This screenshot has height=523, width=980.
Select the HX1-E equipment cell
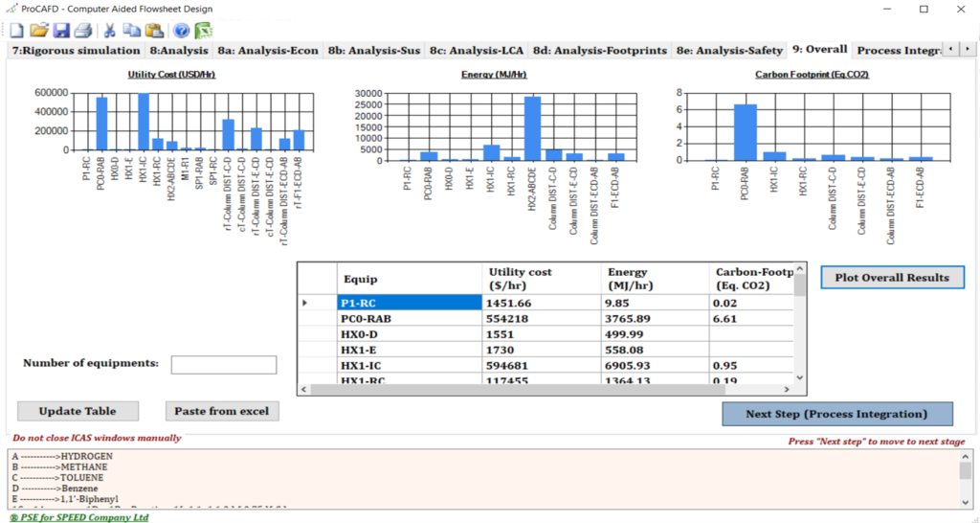410,350
